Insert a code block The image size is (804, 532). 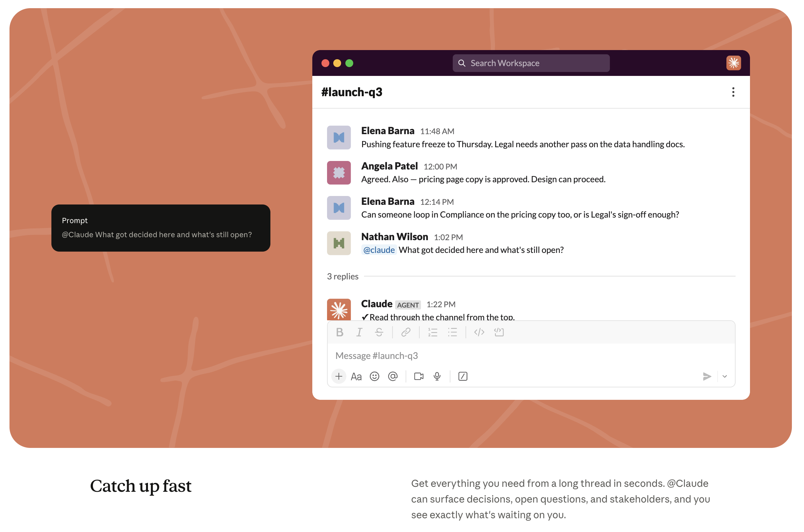[x=499, y=332]
